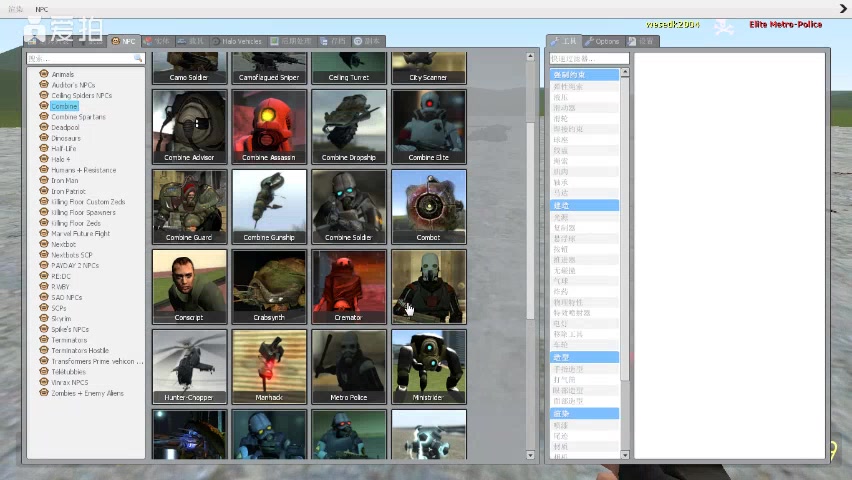Open the Animals NPC category
The width and height of the screenshot is (852, 480).
click(62, 74)
